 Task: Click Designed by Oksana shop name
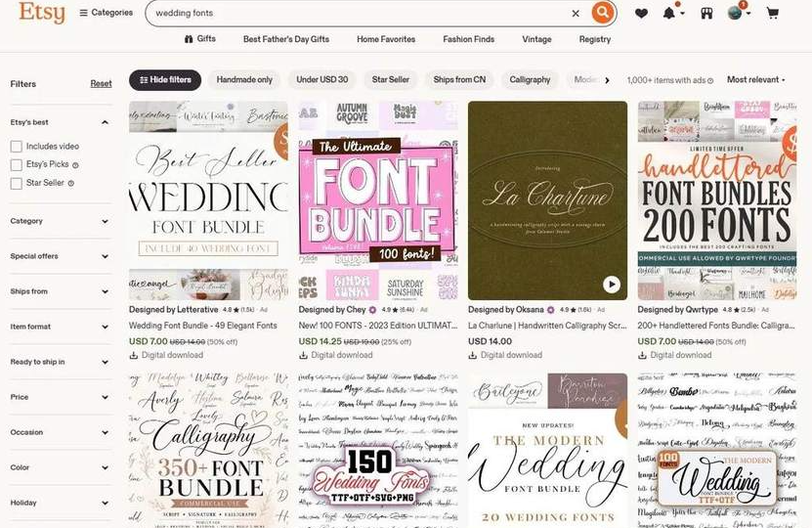click(506, 310)
